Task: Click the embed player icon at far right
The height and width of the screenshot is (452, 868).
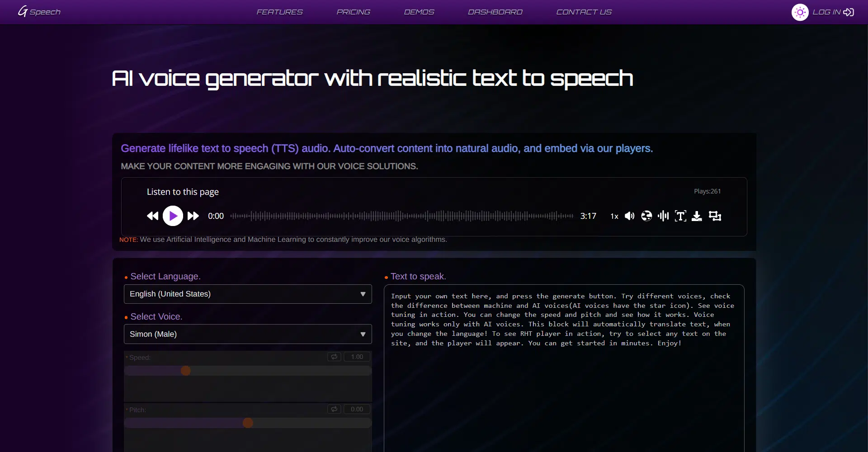Action: 715,216
